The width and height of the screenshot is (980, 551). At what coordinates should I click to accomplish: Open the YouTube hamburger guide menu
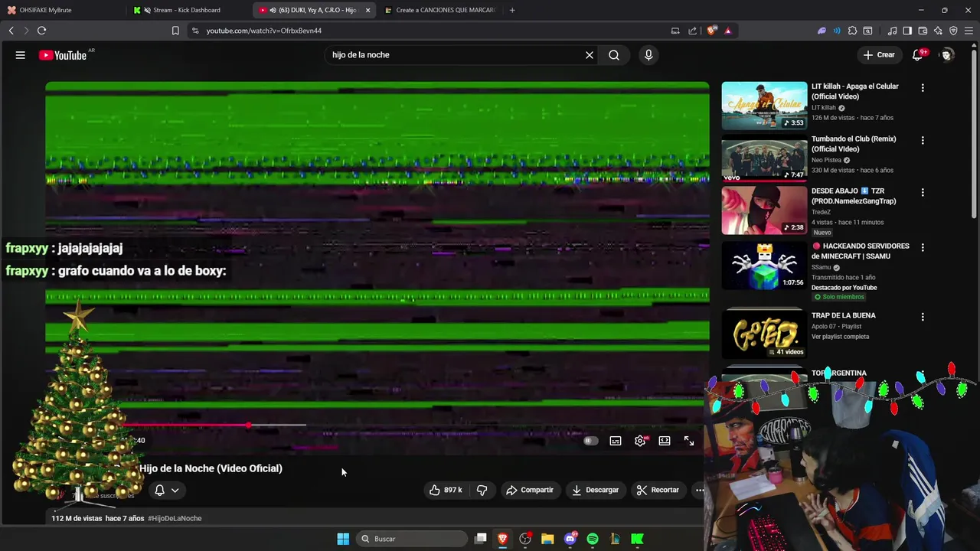pos(21,55)
